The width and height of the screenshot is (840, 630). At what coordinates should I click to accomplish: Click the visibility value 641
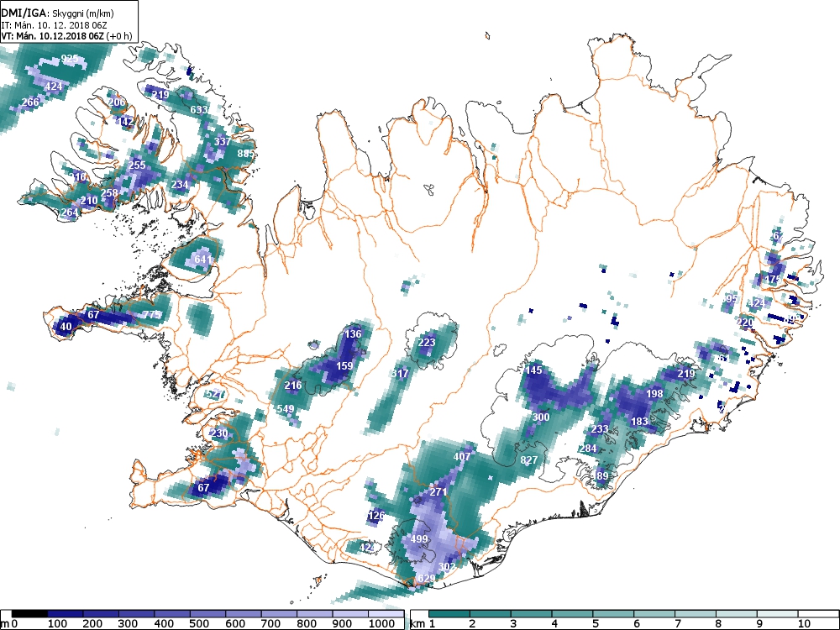(x=202, y=260)
